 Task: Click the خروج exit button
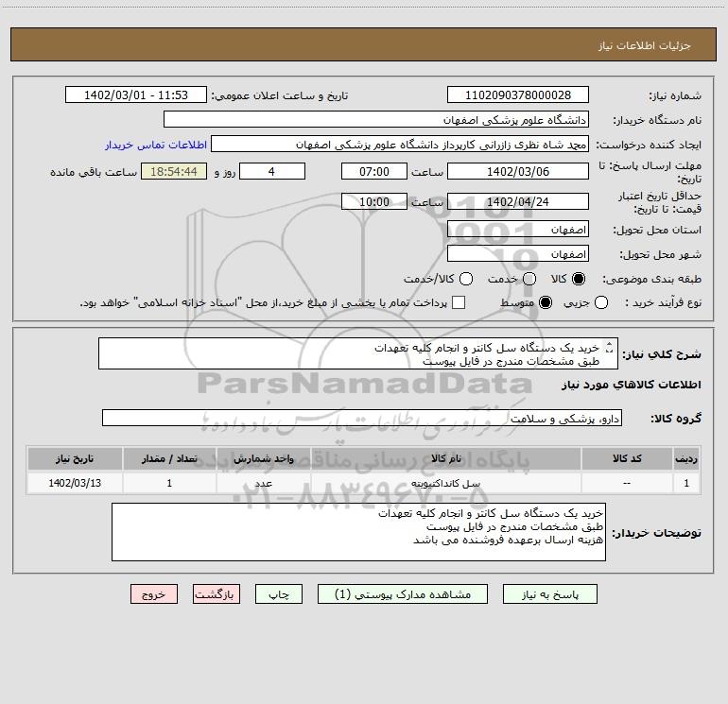154,594
